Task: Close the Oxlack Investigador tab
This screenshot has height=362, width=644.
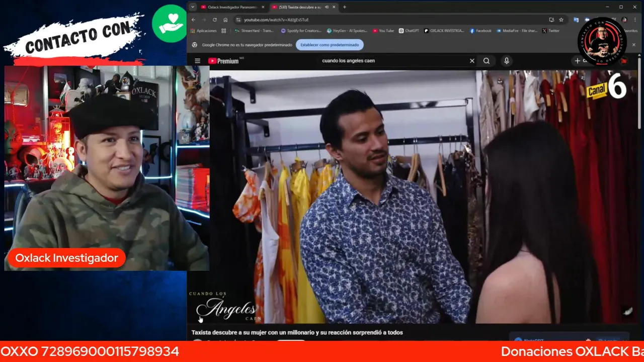Action: 263,7
